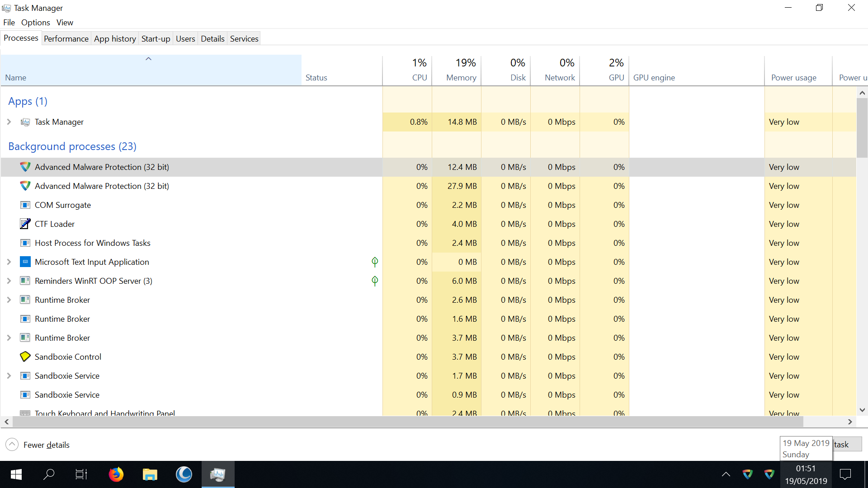Click the Sandboxie Control yellow icon
This screenshot has width=868, height=488.
coord(25,357)
